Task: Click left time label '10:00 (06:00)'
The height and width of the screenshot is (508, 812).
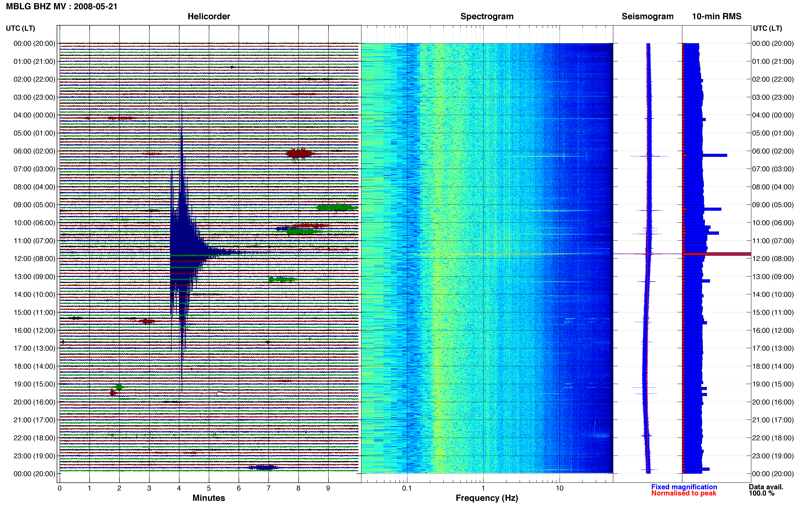Action: [34, 223]
